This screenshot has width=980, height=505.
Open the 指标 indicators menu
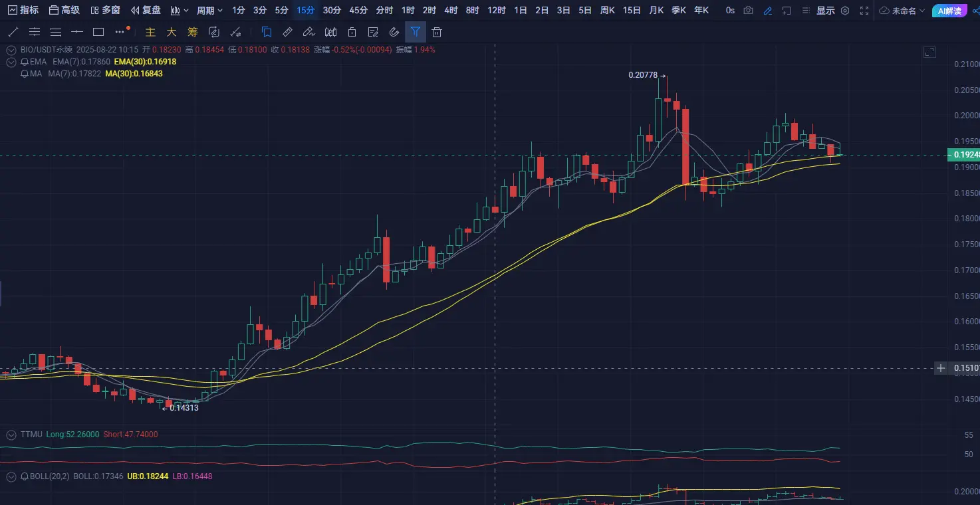tap(23, 11)
